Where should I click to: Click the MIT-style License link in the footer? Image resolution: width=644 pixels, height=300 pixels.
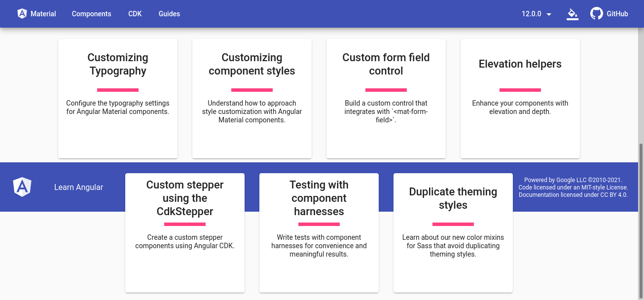(604, 187)
